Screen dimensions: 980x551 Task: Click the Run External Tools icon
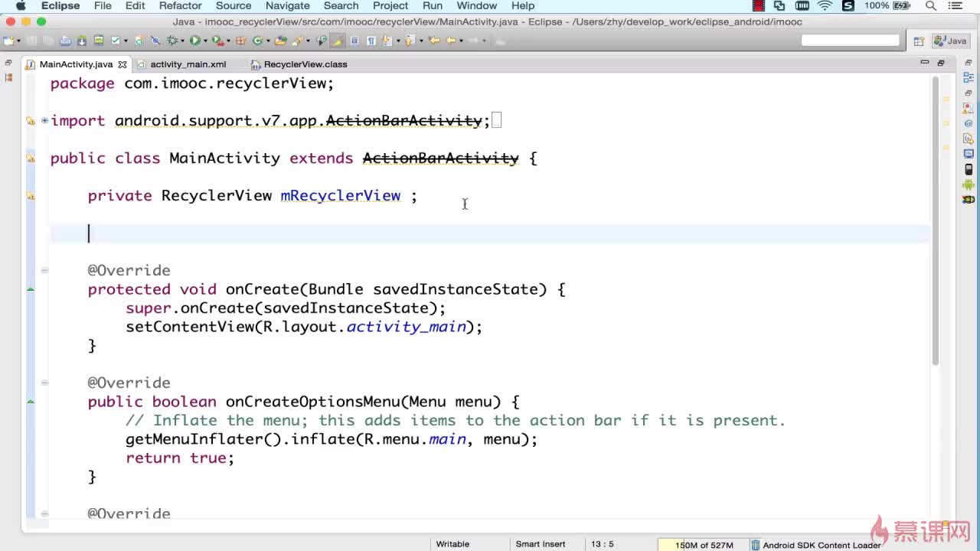coord(217,41)
